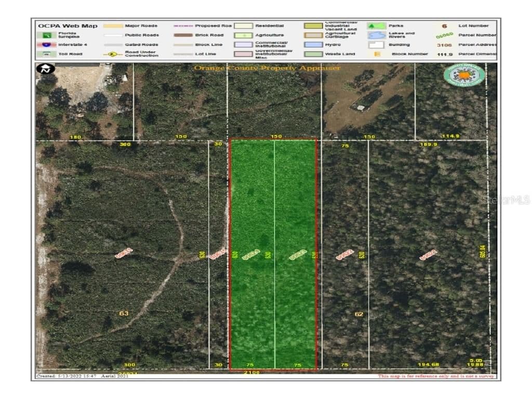
Task: Click the Interstate 4 shield legend icon
Action: (x=46, y=45)
